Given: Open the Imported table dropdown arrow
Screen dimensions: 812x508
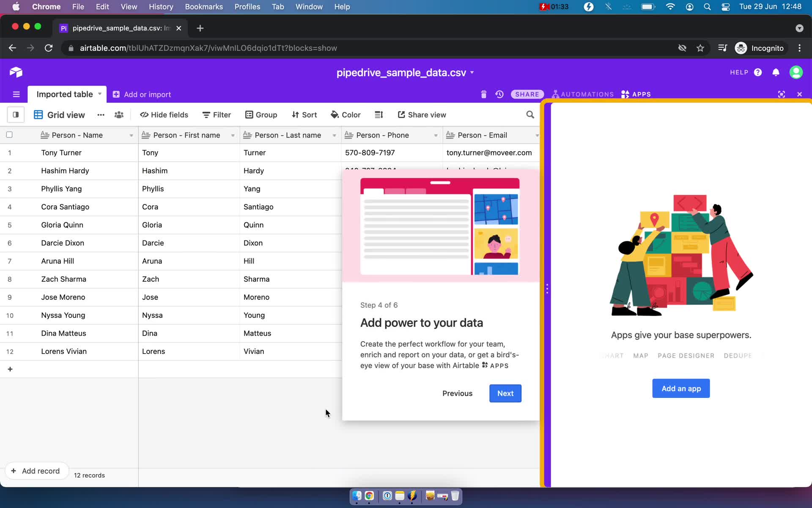Looking at the screenshot, I should click(x=100, y=94).
